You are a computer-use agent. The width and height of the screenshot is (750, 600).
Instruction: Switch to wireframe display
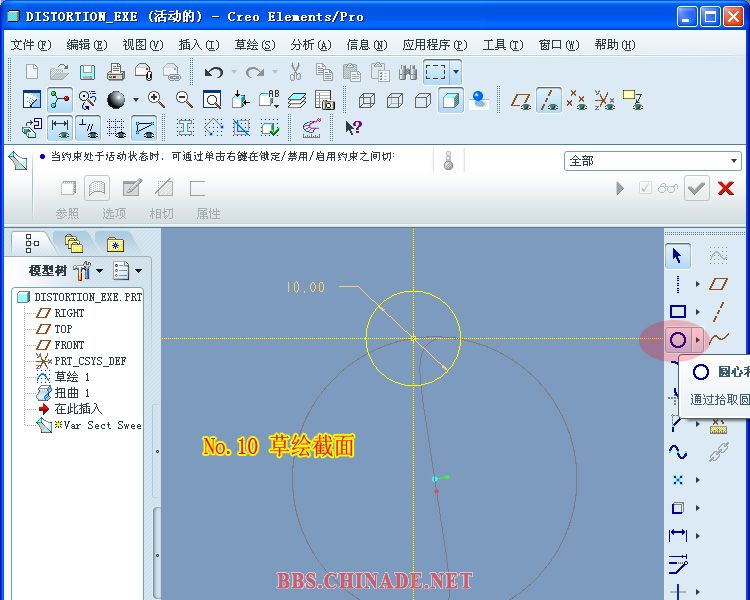[x=367, y=100]
